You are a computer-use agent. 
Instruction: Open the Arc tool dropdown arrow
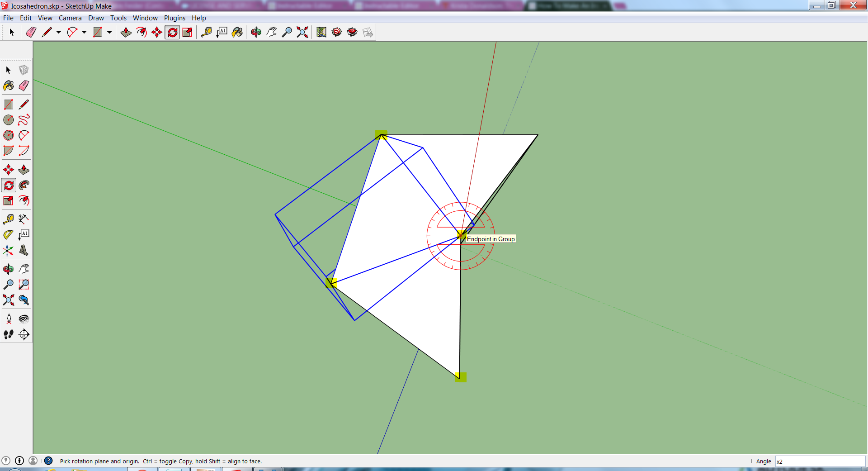[x=84, y=32]
